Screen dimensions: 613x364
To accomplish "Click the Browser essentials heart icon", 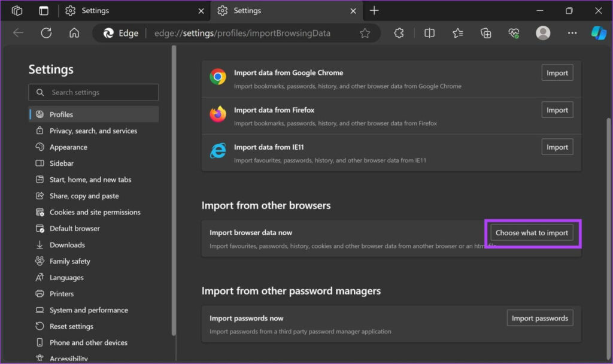I will [x=514, y=33].
